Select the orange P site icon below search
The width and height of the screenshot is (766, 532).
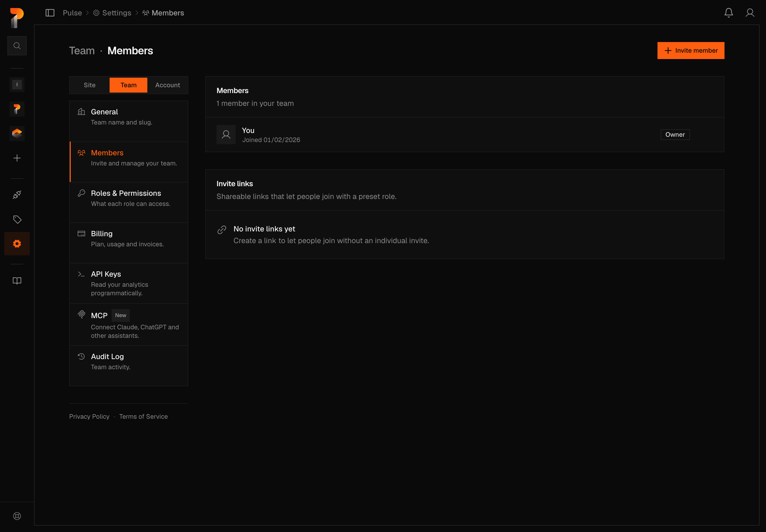click(17, 109)
